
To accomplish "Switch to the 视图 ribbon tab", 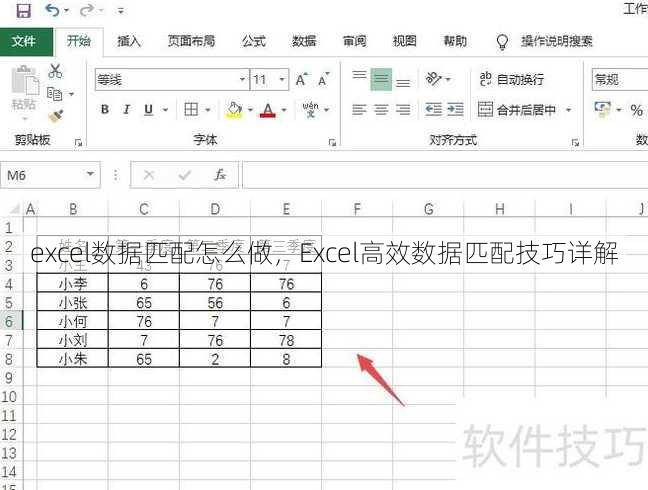I will coord(404,41).
